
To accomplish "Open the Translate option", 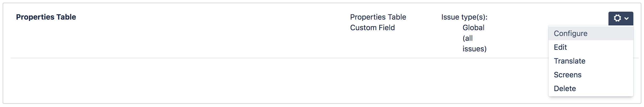I will point(569,61).
